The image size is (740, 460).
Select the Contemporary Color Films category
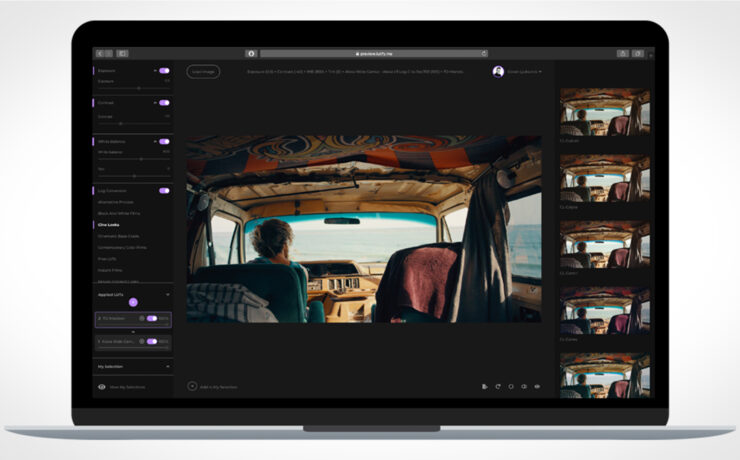click(x=122, y=247)
